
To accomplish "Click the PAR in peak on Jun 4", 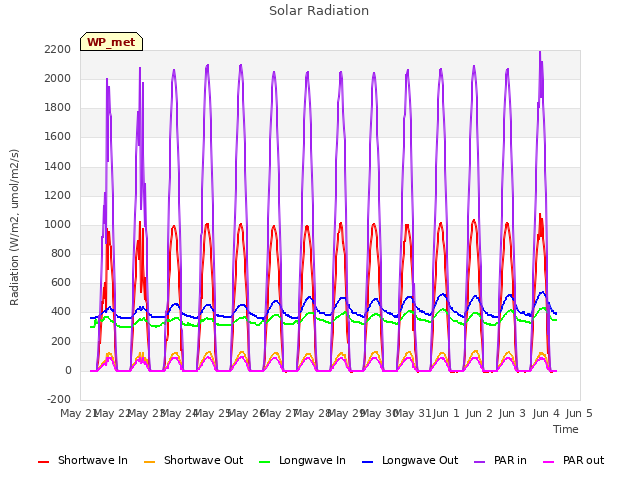I will click(x=540, y=52).
